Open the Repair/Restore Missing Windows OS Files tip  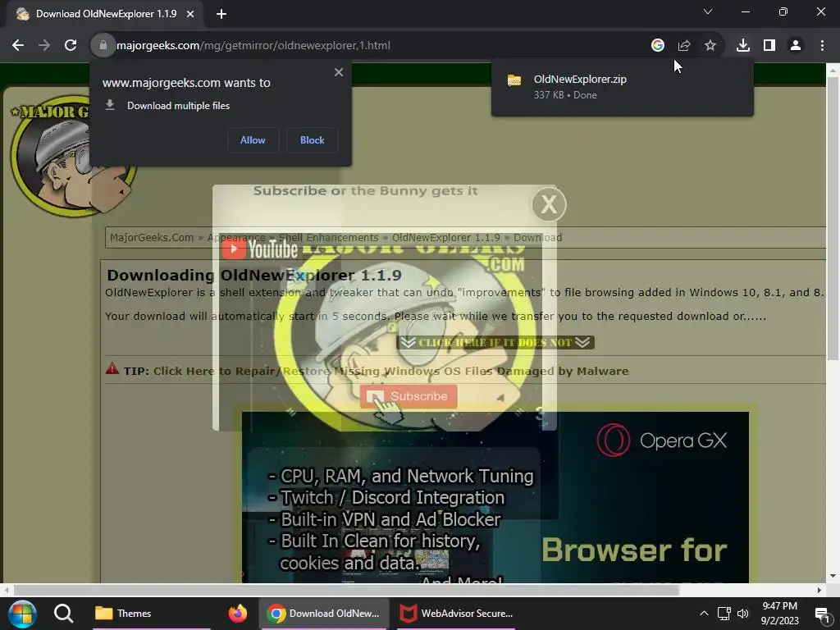(391, 372)
